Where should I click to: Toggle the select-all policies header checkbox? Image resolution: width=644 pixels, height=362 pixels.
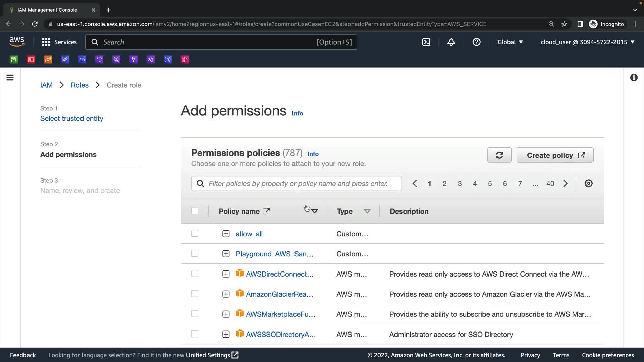tap(195, 211)
